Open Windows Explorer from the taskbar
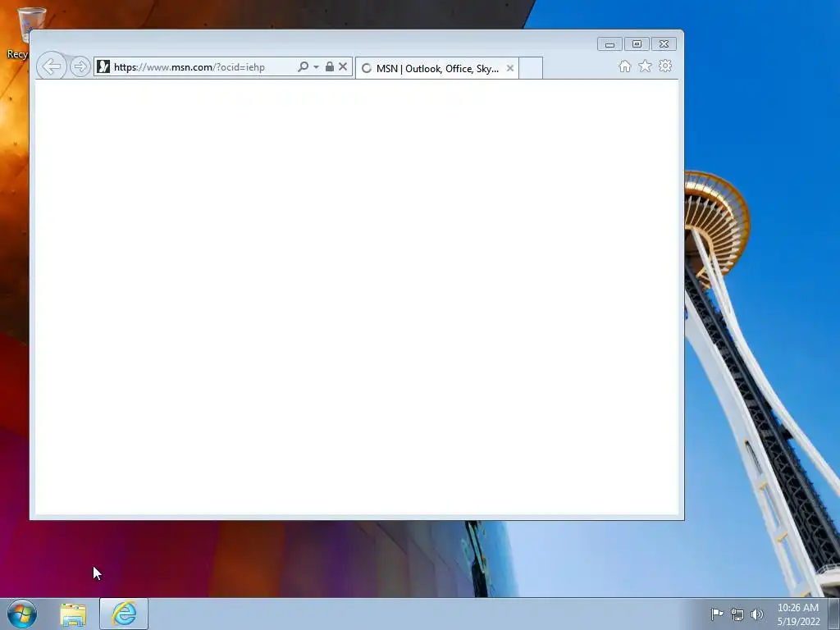Screen dimensions: 840x630 point(73,614)
